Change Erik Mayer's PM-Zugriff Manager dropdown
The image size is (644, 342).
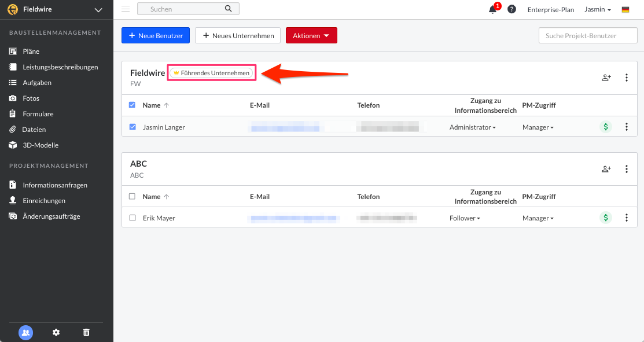pyautogui.click(x=538, y=218)
